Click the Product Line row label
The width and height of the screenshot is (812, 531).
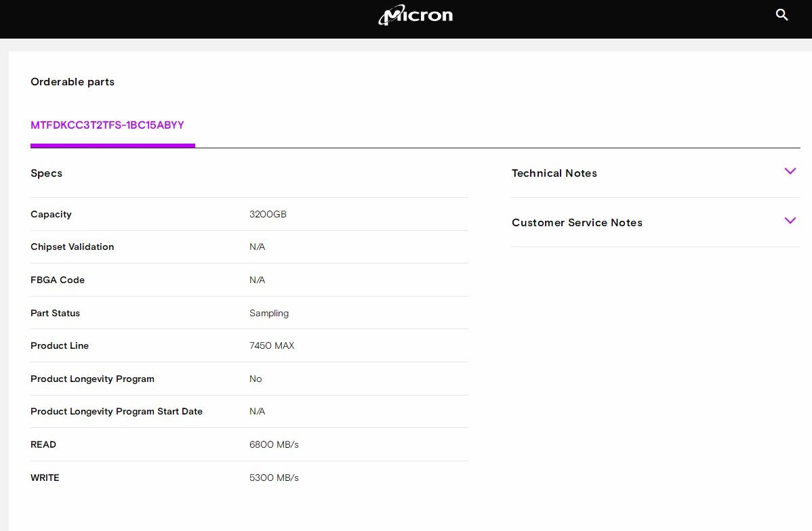click(x=60, y=345)
